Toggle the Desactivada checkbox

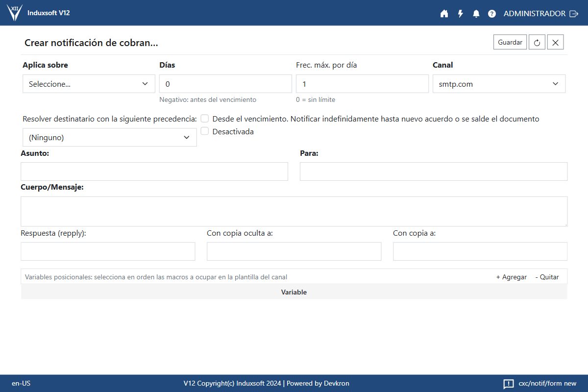click(205, 131)
